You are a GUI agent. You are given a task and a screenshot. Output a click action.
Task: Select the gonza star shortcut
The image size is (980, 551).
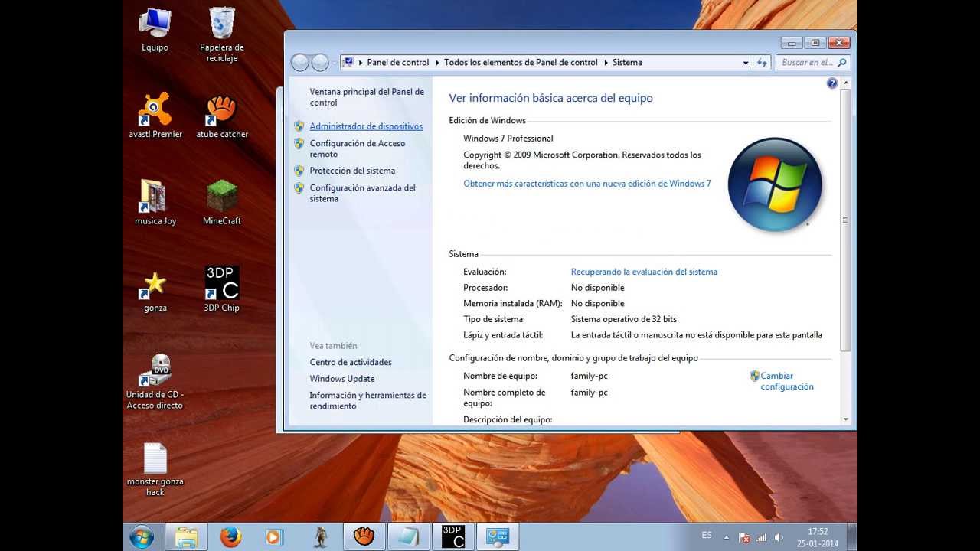pyautogui.click(x=155, y=290)
